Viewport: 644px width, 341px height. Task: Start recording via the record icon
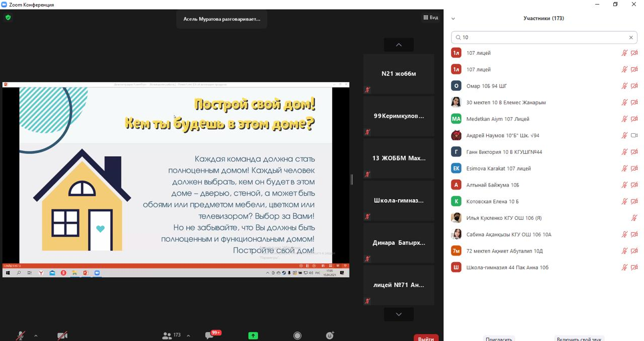[x=297, y=336]
